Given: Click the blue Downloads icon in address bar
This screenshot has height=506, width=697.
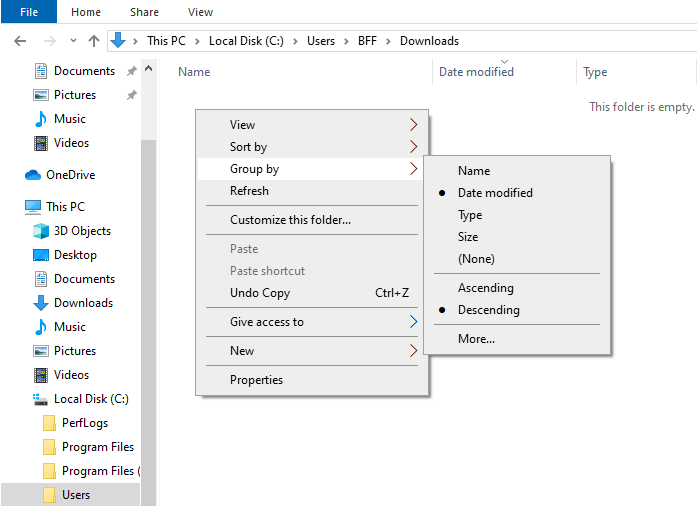Looking at the screenshot, I should click(118, 40).
